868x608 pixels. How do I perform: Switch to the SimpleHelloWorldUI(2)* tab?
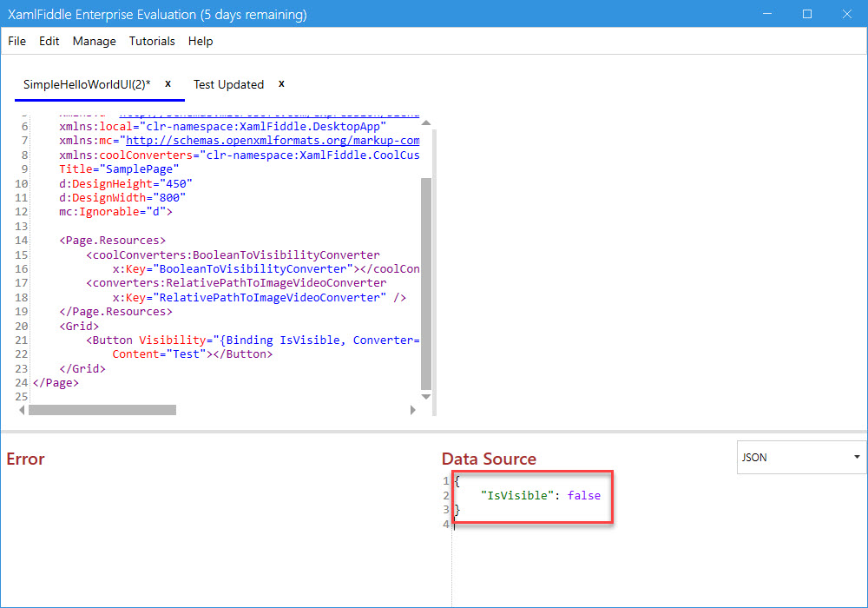87,84
